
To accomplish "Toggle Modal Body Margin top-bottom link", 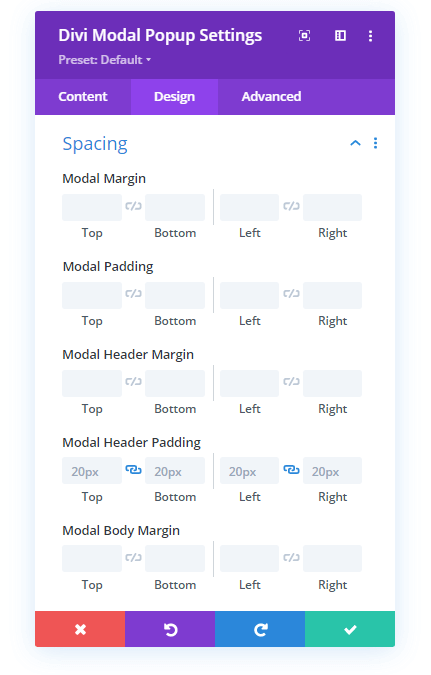I will (x=133, y=557).
